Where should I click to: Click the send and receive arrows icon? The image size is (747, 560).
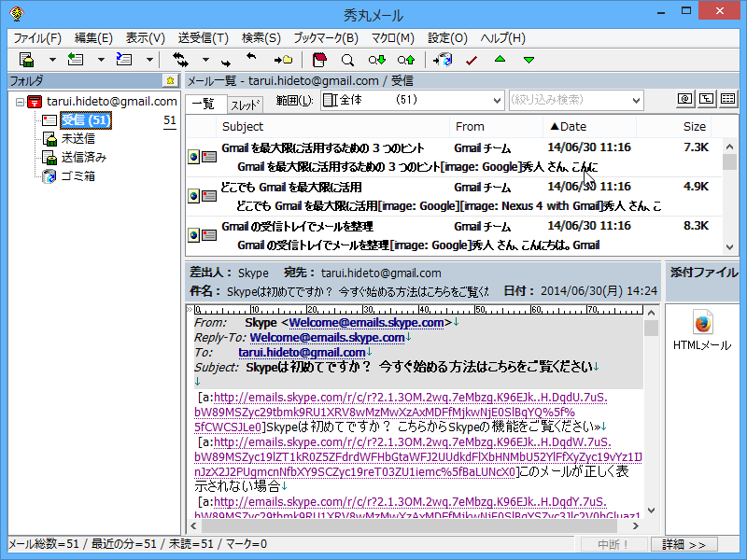point(180,60)
